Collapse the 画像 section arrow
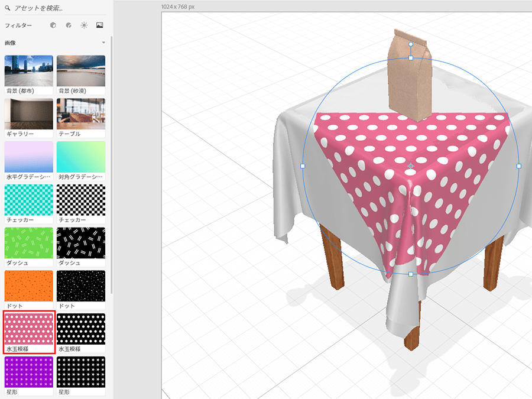532x399 pixels. click(103, 43)
